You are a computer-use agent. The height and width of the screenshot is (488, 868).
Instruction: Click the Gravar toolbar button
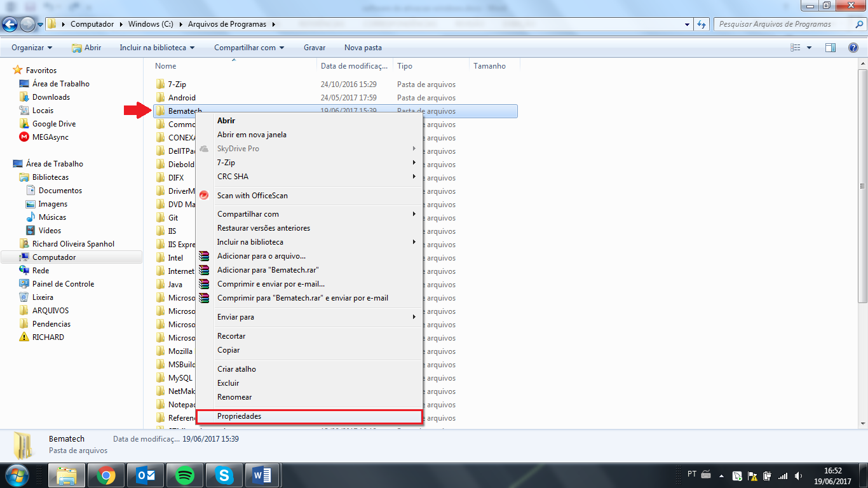click(315, 48)
